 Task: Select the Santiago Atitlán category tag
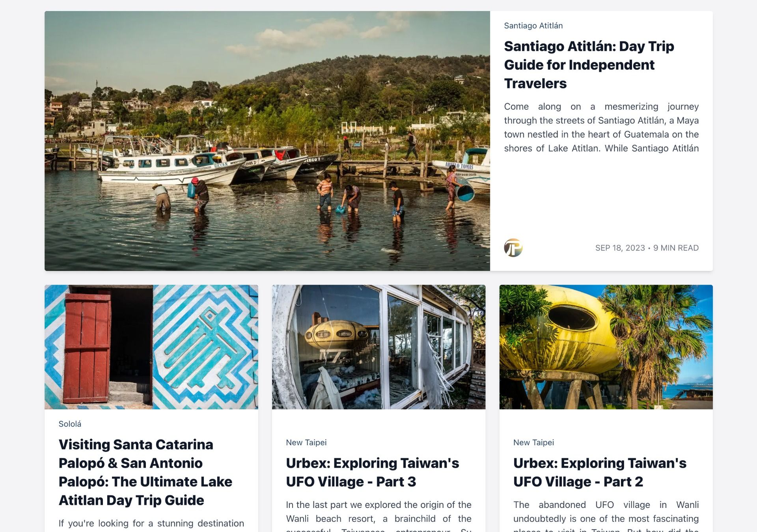[x=533, y=26]
